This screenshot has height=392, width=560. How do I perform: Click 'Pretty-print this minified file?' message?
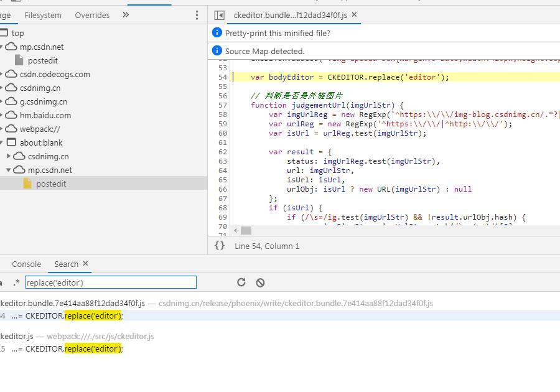(278, 33)
